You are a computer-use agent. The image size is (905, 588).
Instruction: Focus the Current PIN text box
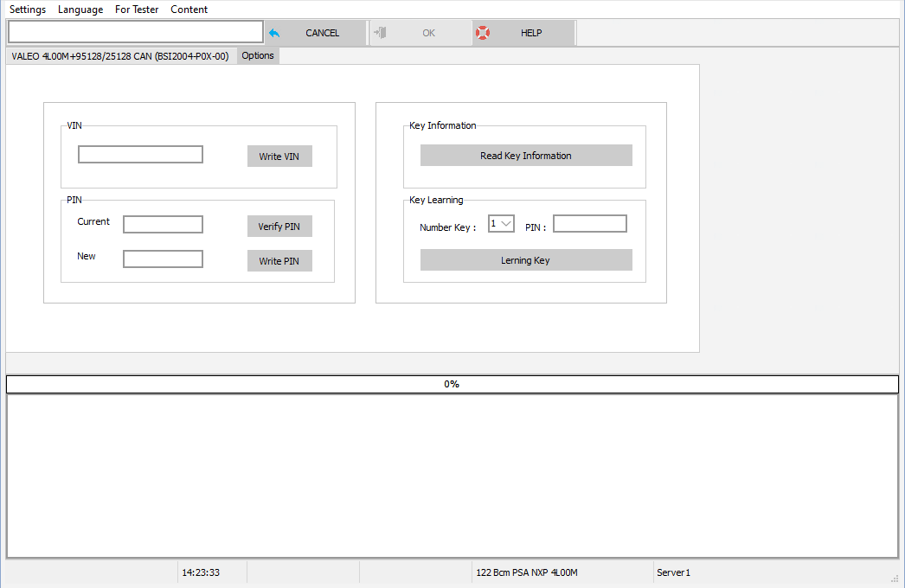pos(163,225)
